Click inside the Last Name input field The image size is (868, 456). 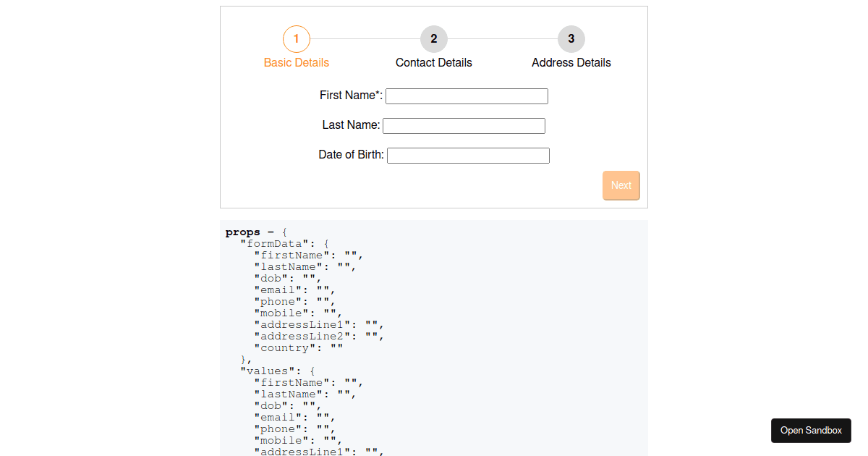464,125
